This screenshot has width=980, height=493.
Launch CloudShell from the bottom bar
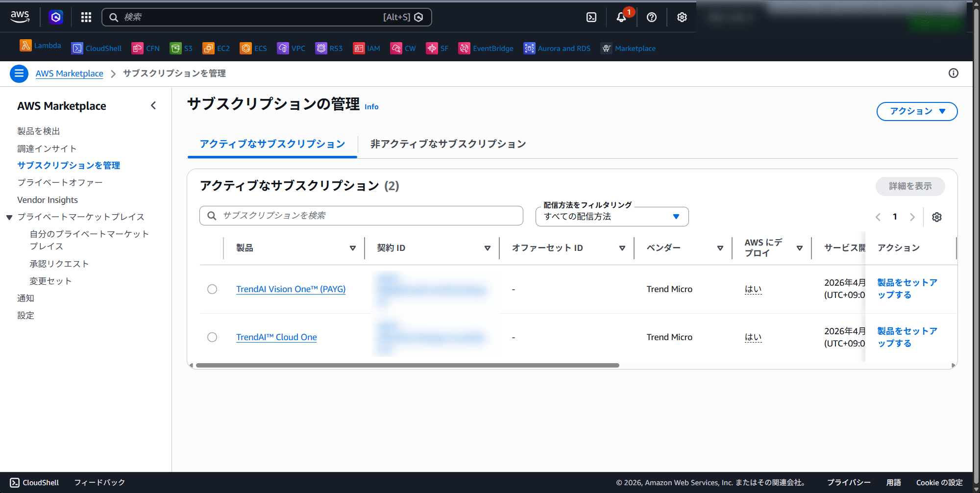34,482
